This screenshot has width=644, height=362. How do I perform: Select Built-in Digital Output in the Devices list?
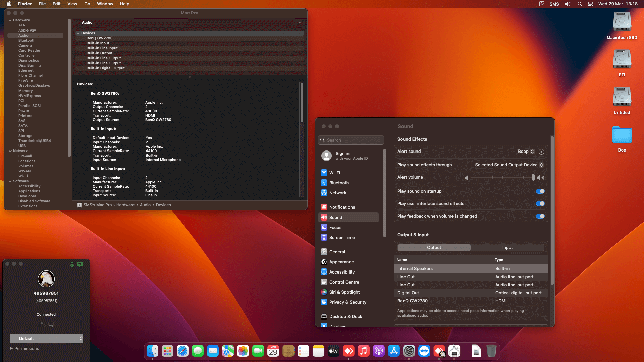(190, 68)
